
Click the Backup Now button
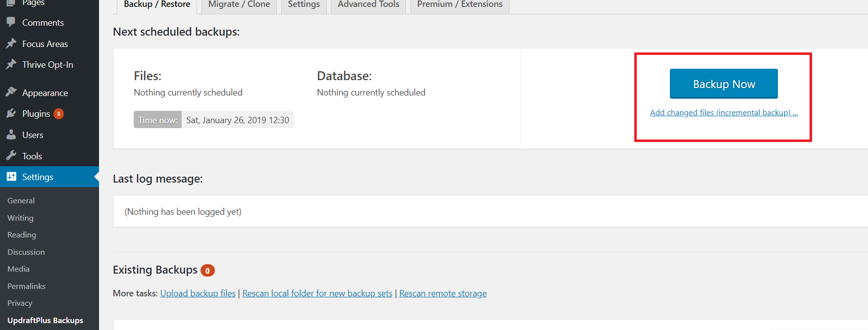(x=723, y=84)
